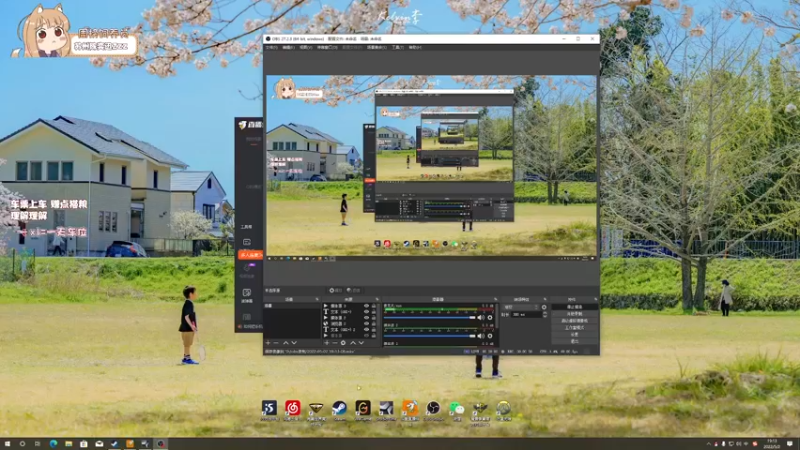
Task: Click the highlighted top button in Controls dock
Action: (574, 307)
